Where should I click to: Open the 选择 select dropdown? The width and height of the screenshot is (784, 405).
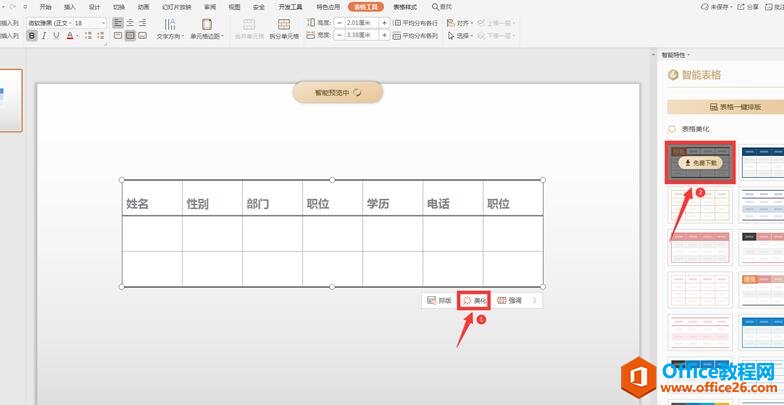(458, 36)
